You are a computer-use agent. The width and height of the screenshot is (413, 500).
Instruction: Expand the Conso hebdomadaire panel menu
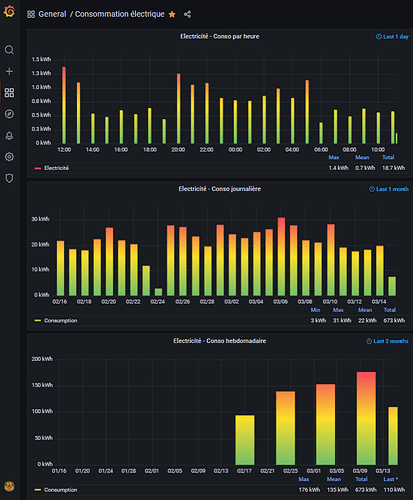pos(219,341)
